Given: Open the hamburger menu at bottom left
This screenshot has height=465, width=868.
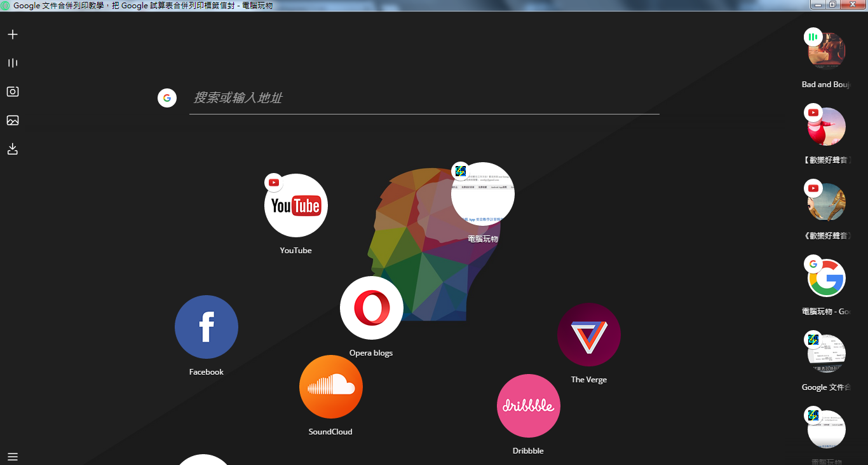Looking at the screenshot, I should coord(13,457).
